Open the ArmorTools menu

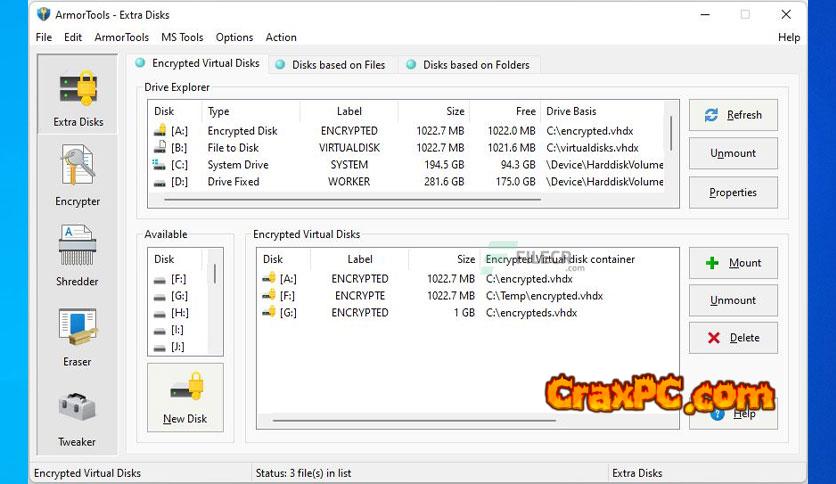coord(122,37)
